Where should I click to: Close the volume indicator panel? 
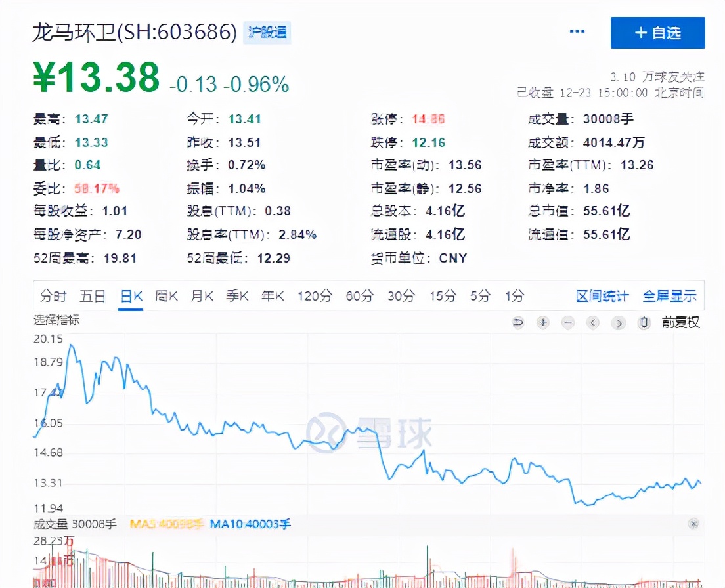point(693,523)
